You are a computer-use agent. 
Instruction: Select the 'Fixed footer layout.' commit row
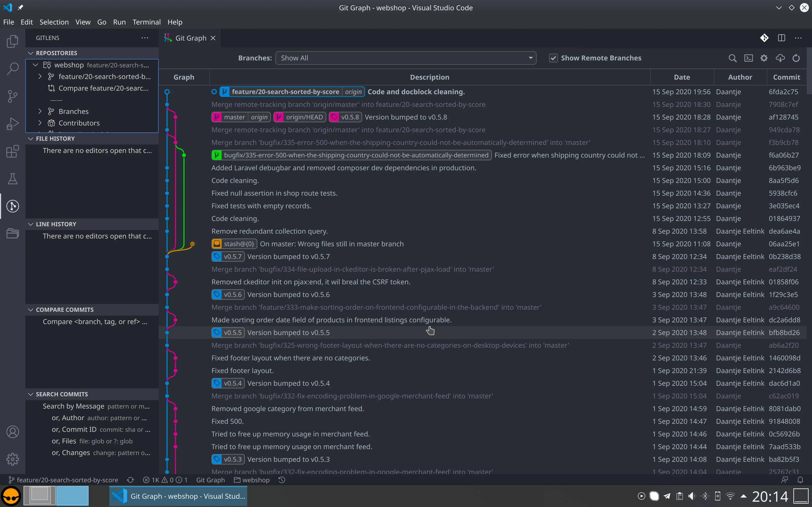(x=482, y=371)
